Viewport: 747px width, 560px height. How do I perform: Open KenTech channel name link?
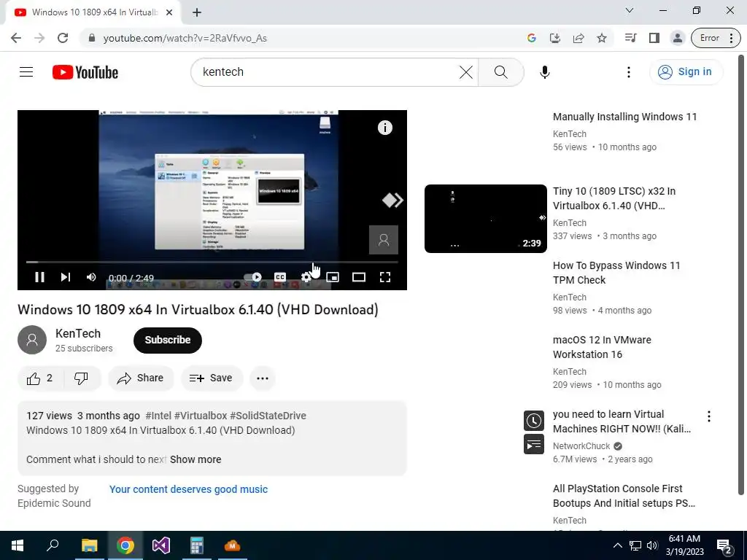78,333
